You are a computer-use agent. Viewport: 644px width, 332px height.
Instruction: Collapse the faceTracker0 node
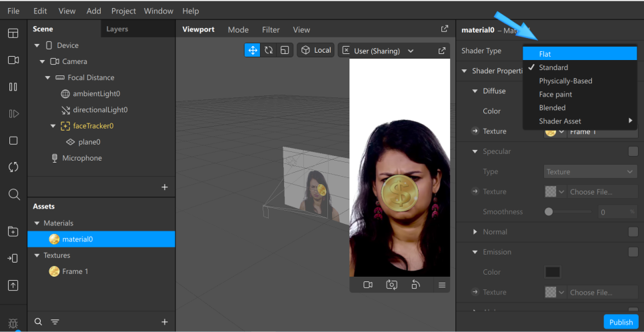(53, 126)
